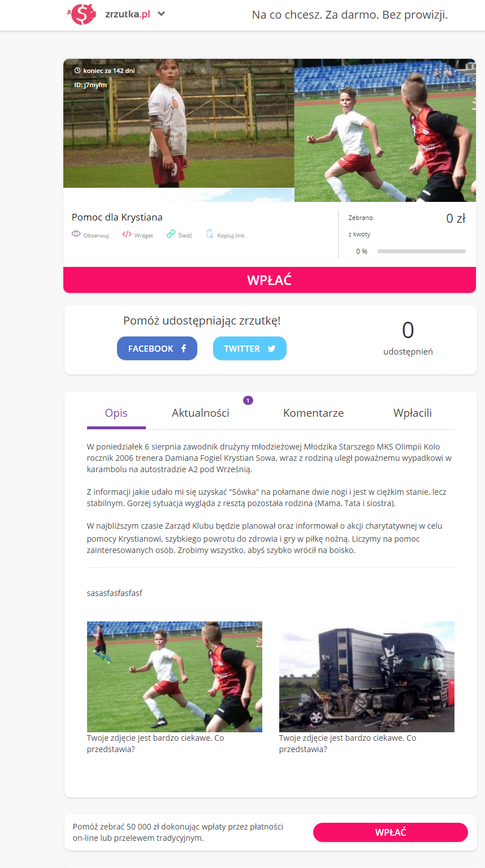Open the Widget code icon
This screenshot has width=485, height=868.
[x=127, y=234]
